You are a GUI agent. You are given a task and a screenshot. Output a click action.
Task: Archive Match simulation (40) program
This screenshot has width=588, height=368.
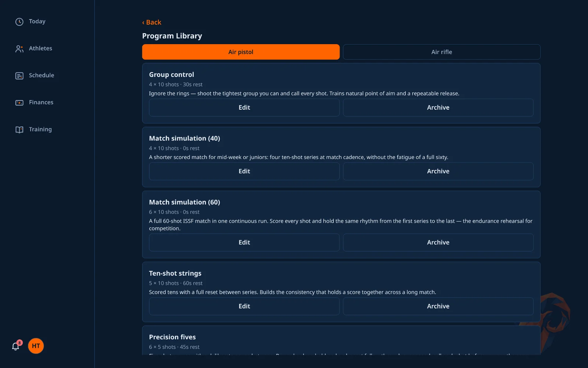coord(438,171)
